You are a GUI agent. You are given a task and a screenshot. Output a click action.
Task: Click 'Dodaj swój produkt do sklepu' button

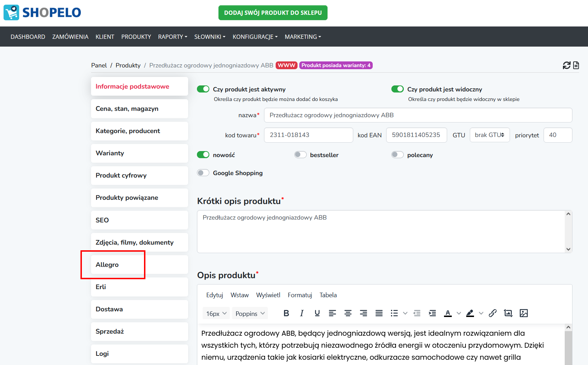pos(273,13)
